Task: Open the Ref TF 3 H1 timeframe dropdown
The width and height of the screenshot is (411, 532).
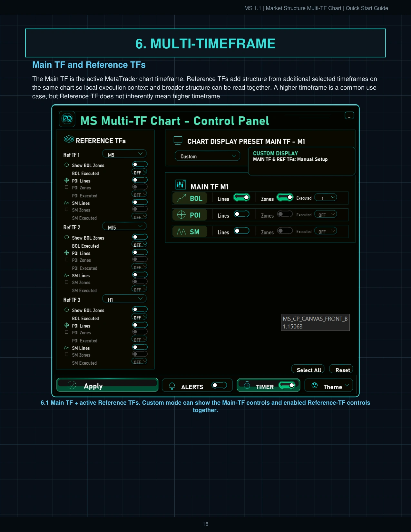Action: pos(124,299)
